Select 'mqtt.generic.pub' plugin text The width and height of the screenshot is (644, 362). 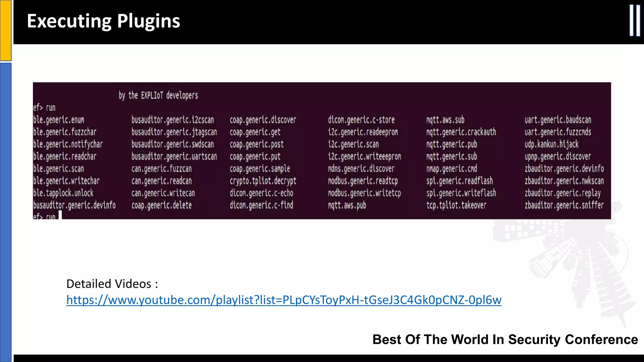[x=452, y=144]
